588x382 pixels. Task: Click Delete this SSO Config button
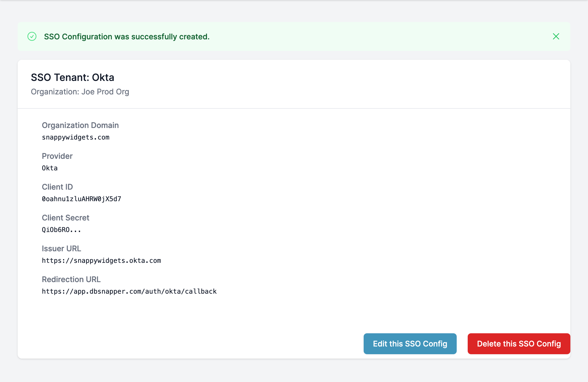519,344
